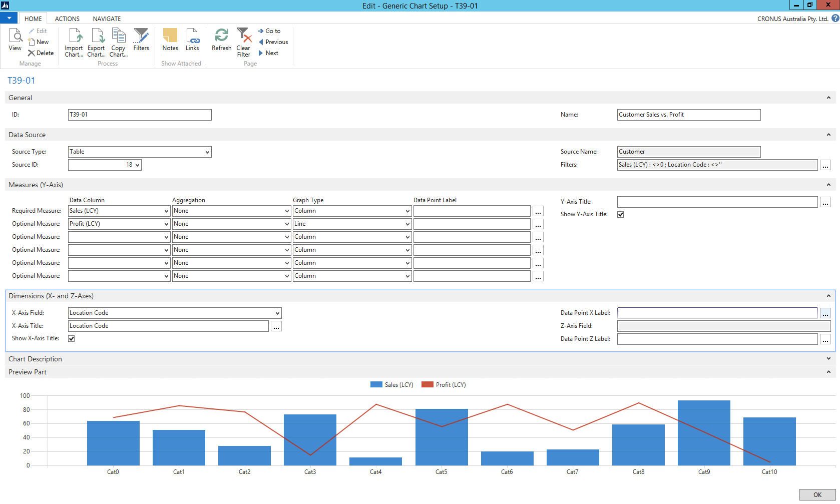Open attached Notes
This screenshot has height=504, width=840.
[170, 40]
